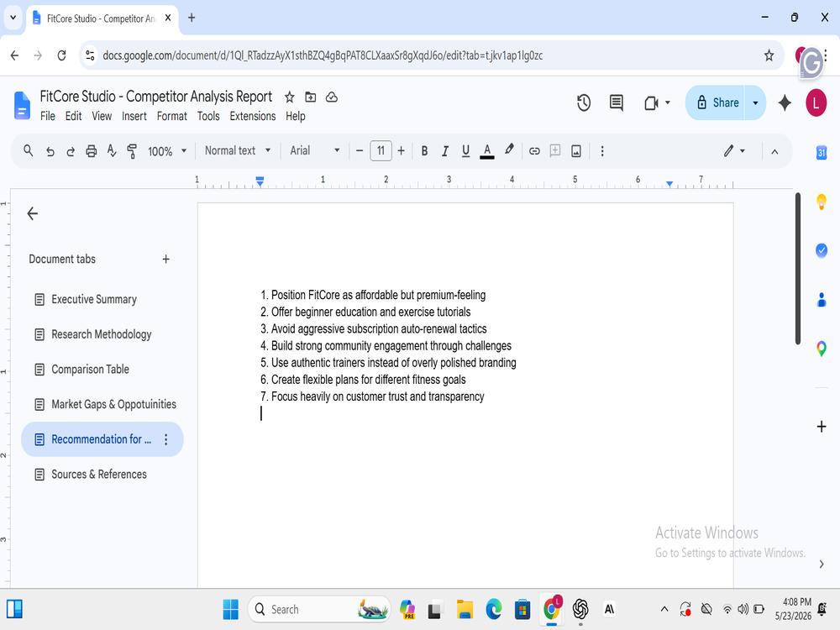Open Google Keep lightbulb icon

822,202
